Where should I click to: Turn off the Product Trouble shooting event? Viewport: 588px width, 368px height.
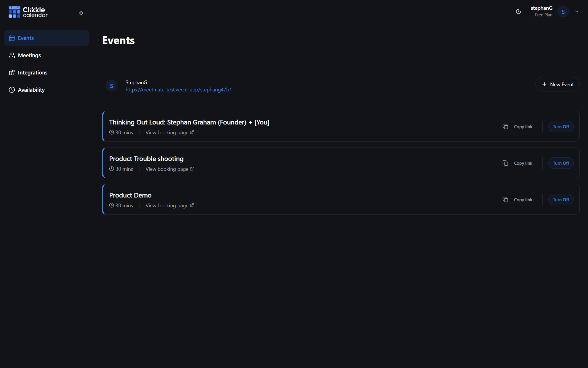[x=561, y=163]
